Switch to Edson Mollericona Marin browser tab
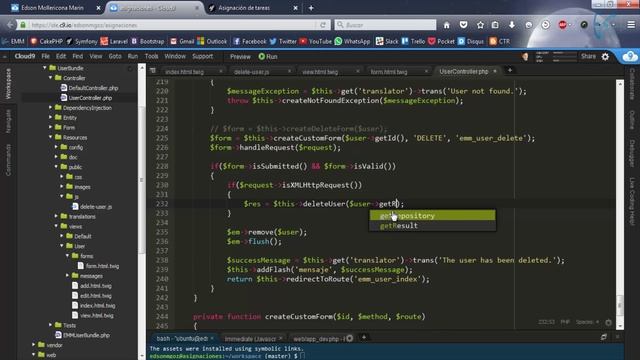640x360 pixels. 52,8
